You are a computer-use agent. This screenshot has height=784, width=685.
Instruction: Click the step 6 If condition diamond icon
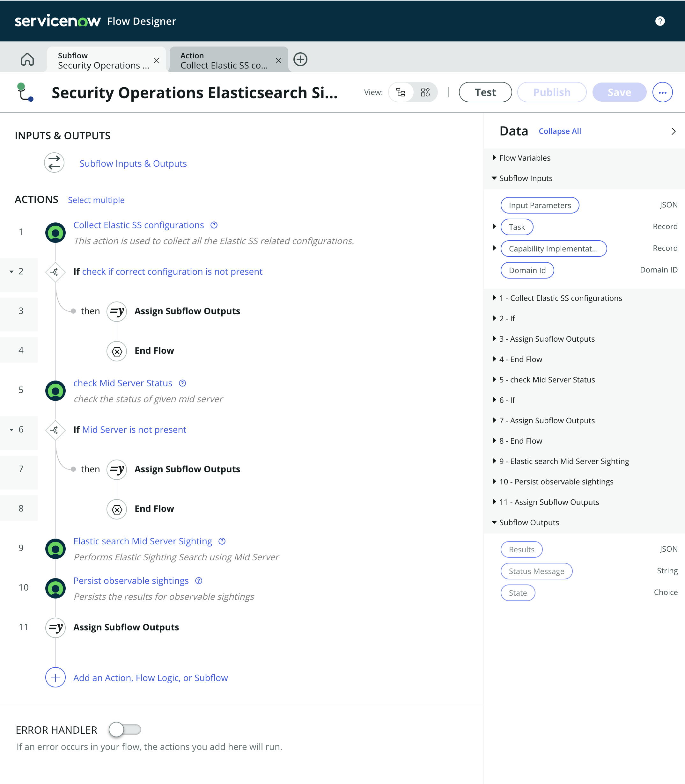pyautogui.click(x=55, y=430)
